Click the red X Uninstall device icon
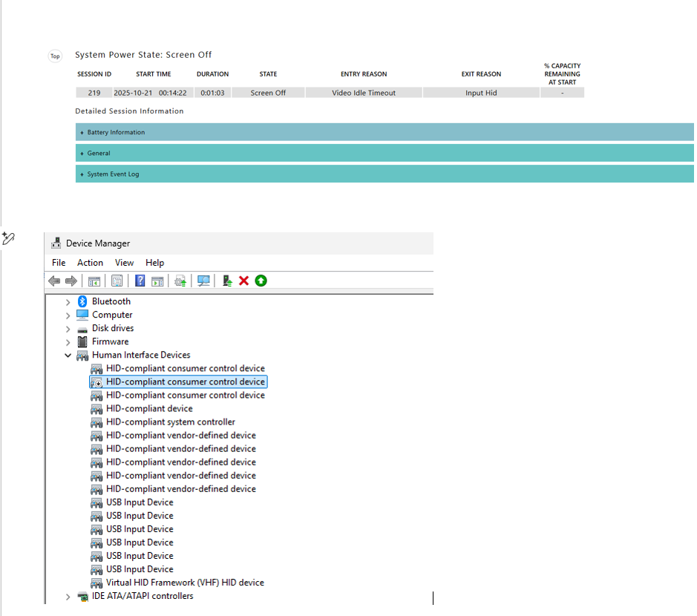Screen dimensions: 697x616 243,281
